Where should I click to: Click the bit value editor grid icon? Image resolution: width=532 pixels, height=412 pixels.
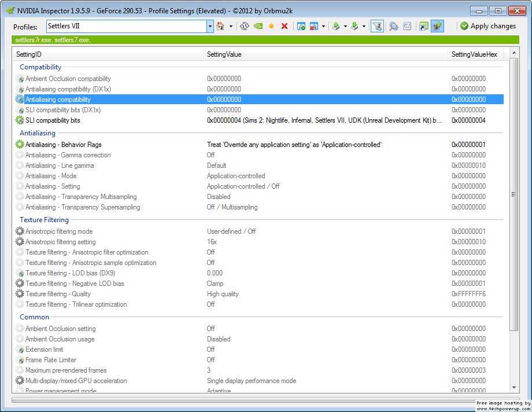407,26
